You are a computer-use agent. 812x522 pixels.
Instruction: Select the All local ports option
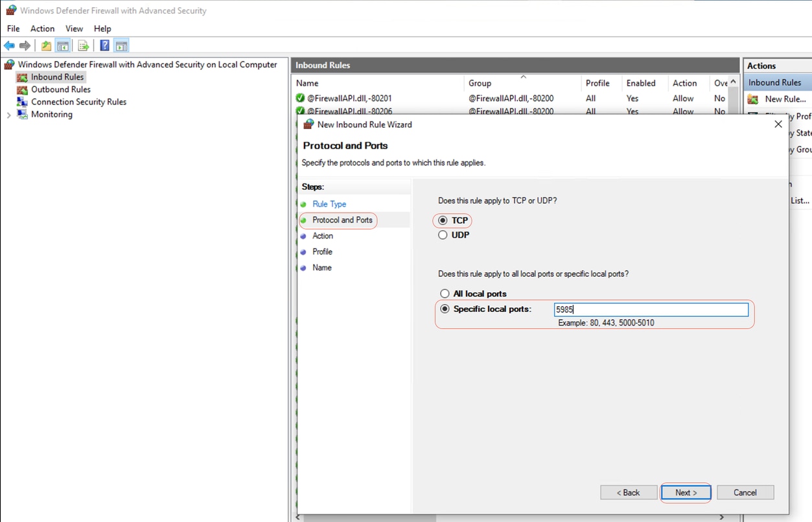click(445, 294)
